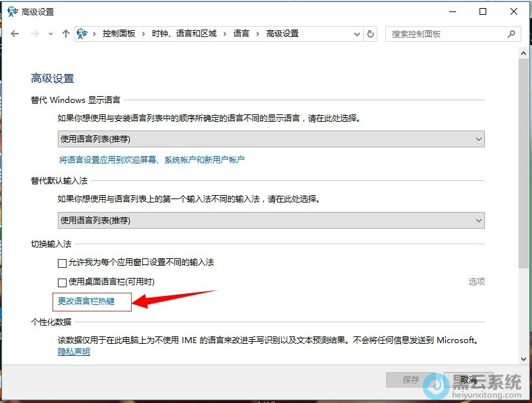Focus the 搜索控制面板 search field
This screenshot has width=532, height=403.
[453, 34]
